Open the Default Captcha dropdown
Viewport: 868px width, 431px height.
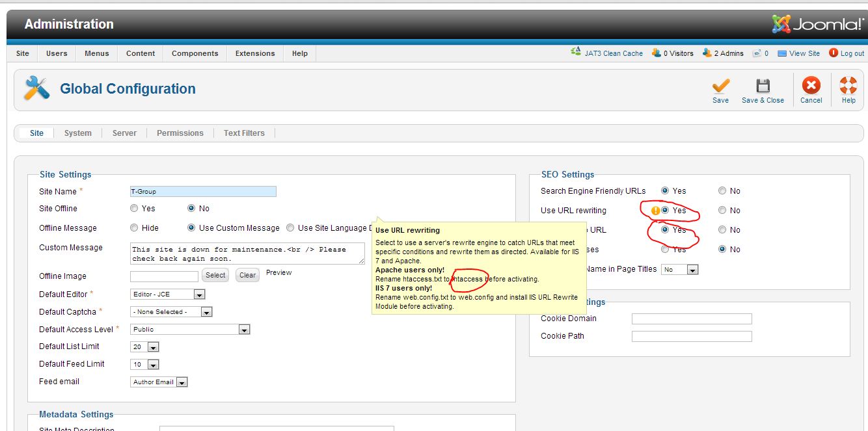point(171,312)
